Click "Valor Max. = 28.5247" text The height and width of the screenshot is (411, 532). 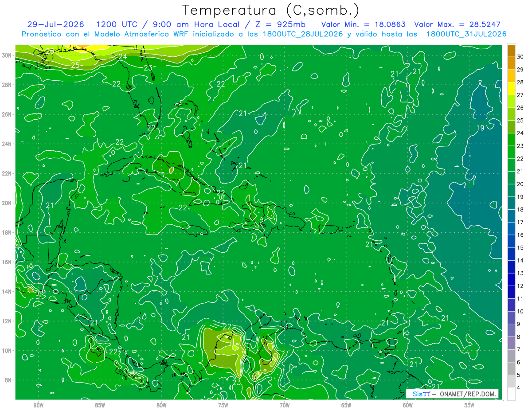coord(458,24)
